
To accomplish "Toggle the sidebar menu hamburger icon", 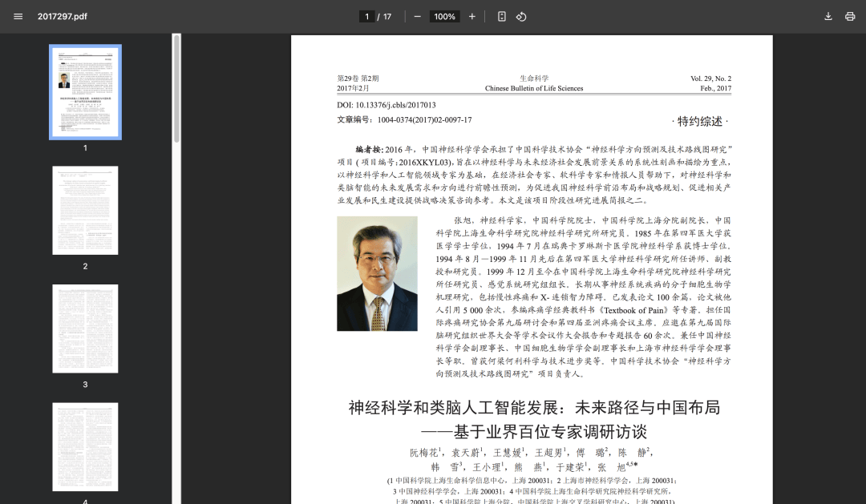I will coord(18,17).
